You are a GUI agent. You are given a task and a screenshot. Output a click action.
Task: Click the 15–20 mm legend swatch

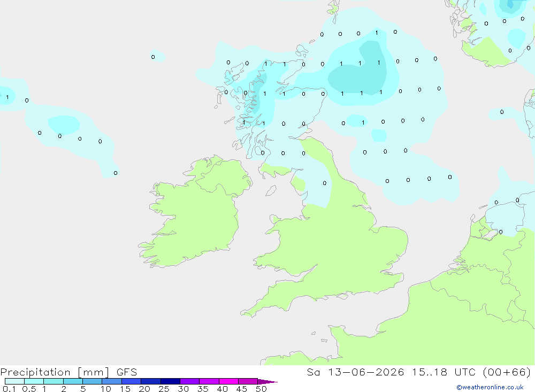(131, 381)
